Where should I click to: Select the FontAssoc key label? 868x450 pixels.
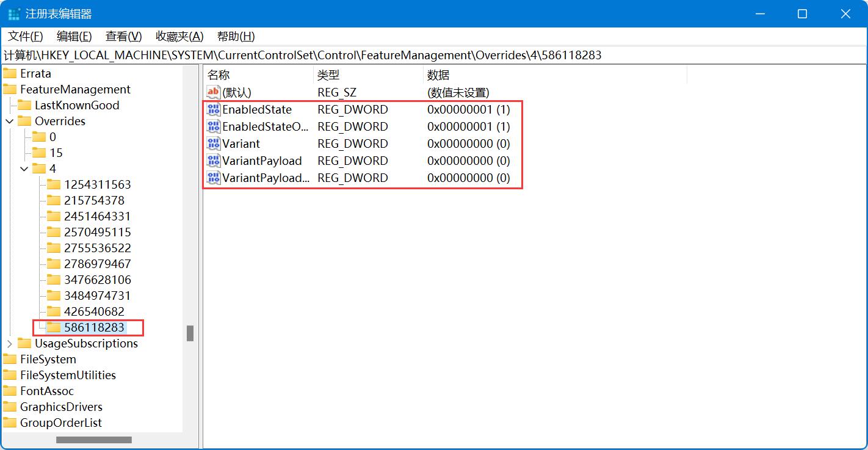coord(47,391)
